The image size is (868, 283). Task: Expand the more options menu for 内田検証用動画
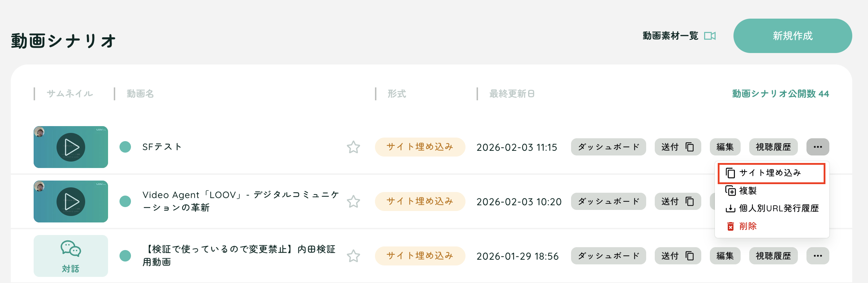click(x=818, y=256)
